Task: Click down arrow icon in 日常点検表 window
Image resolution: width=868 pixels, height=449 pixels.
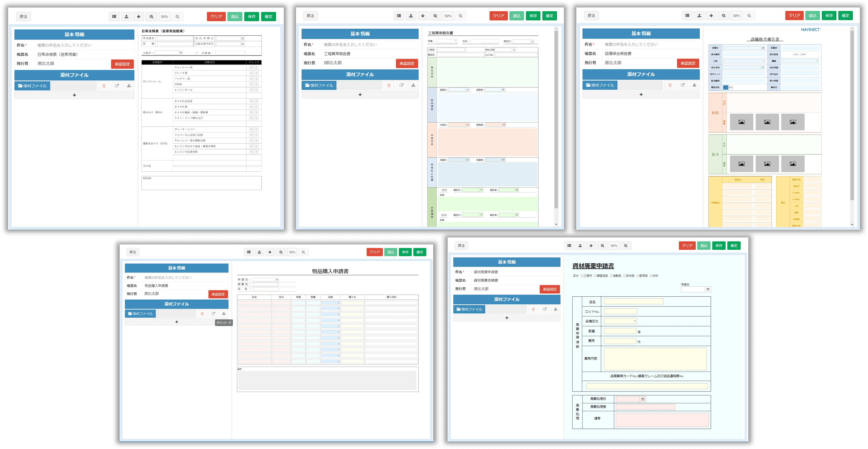Action: click(x=138, y=16)
